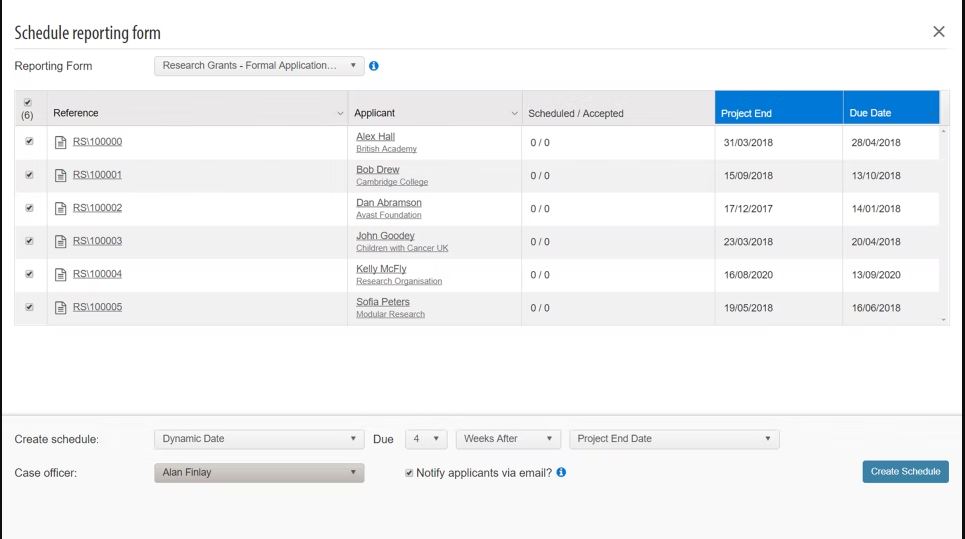The width and height of the screenshot is (965, 539).
Task: Open the Weeks After dropdown
Action: 509,439
